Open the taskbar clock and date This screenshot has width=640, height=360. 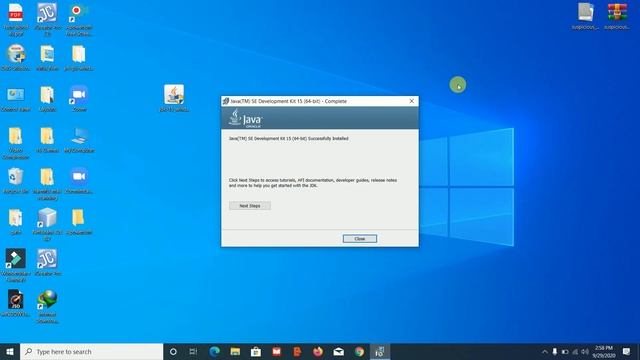pyautogui.click(x=604, y=351)
